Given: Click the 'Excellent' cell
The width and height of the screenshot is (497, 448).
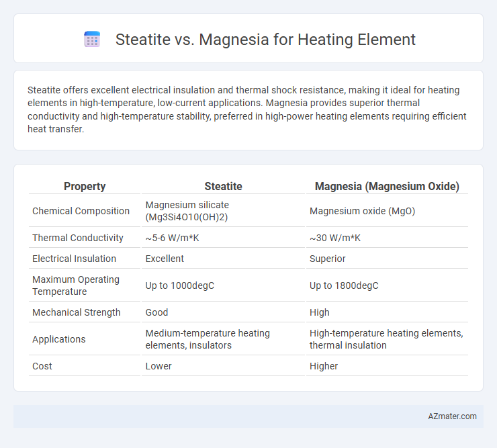Looking at the screenshot, I should click(x=165, y=259).
